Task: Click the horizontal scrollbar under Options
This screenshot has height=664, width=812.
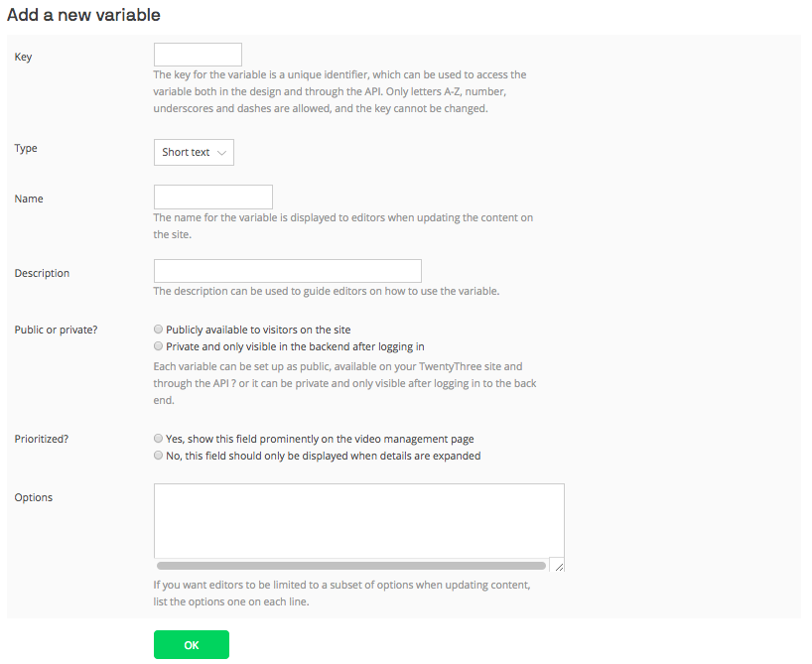Action: [351, 566]
